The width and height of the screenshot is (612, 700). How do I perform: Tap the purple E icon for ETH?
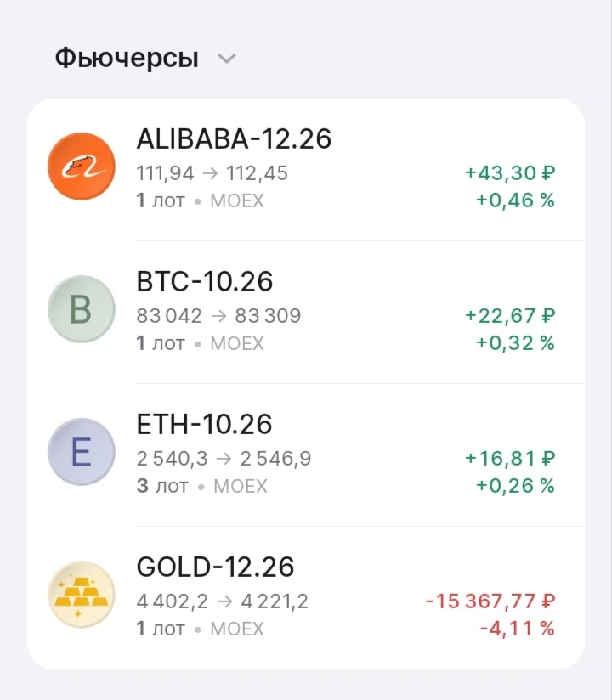coord(82,452)
